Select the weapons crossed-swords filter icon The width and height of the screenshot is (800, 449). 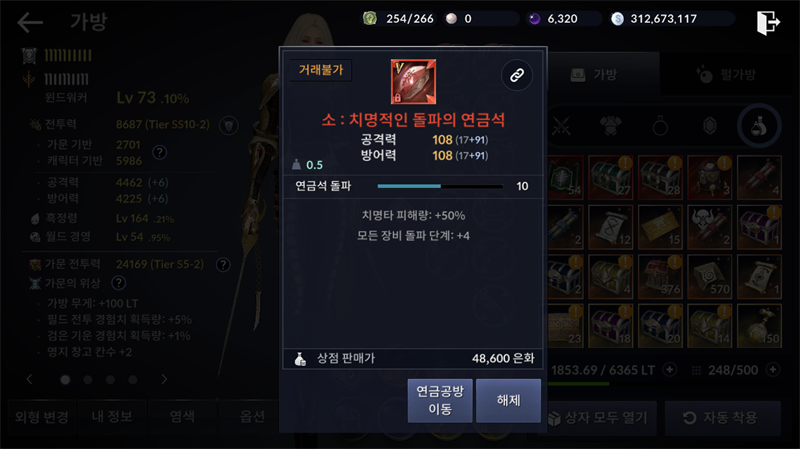562,126
